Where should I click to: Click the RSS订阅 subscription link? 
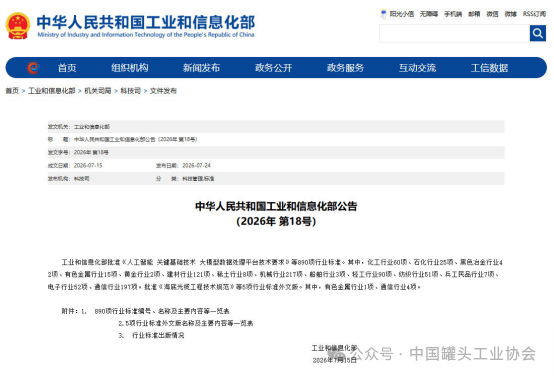coord(534,14)
